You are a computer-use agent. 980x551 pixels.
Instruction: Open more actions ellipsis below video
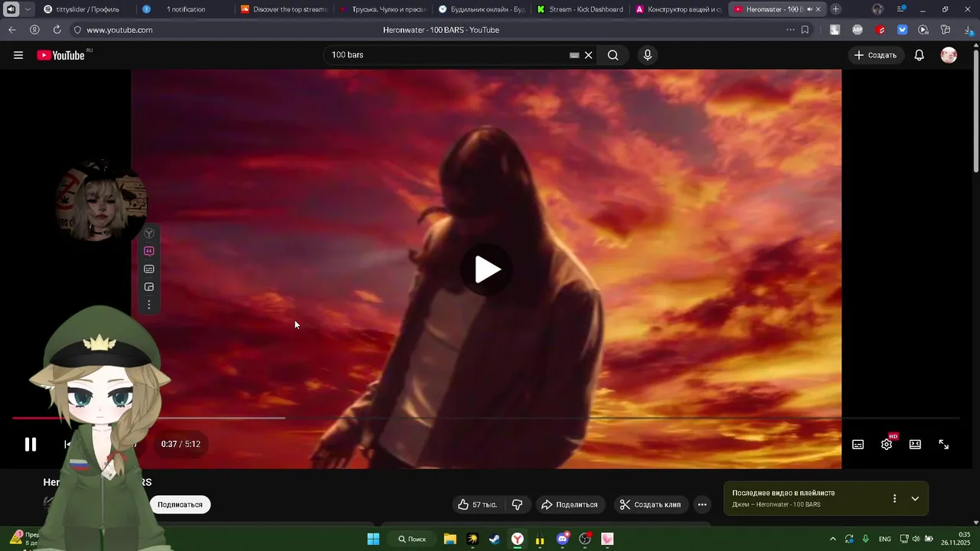point(702,504)
